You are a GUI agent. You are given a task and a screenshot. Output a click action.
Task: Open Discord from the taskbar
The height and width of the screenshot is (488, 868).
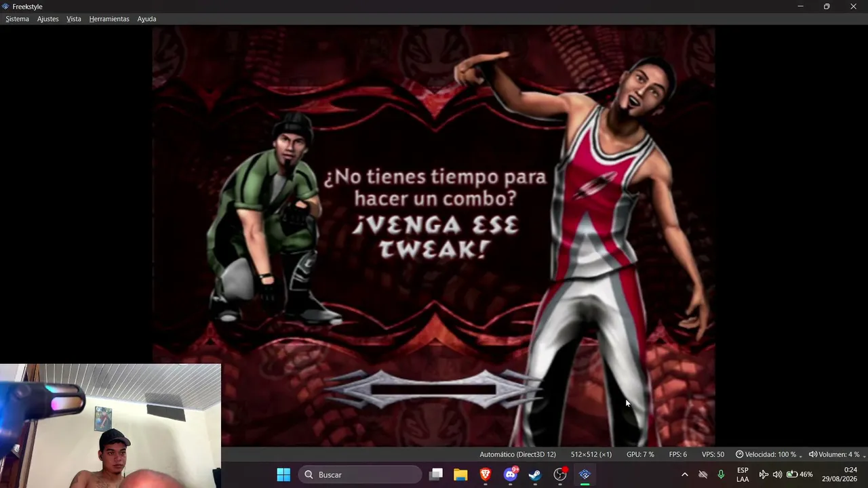[x=511, y=474]
